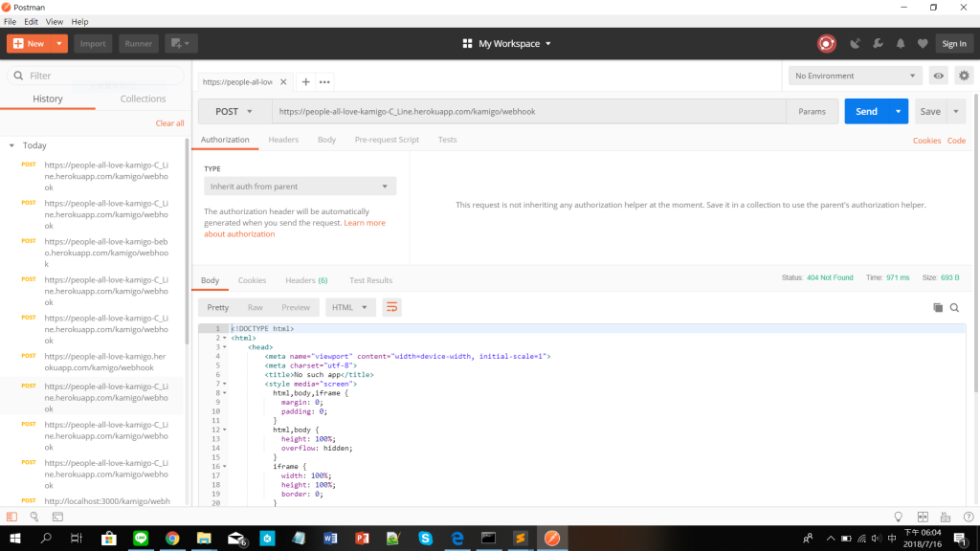Toggle word wrap in response body

click(x=391, y=307)
